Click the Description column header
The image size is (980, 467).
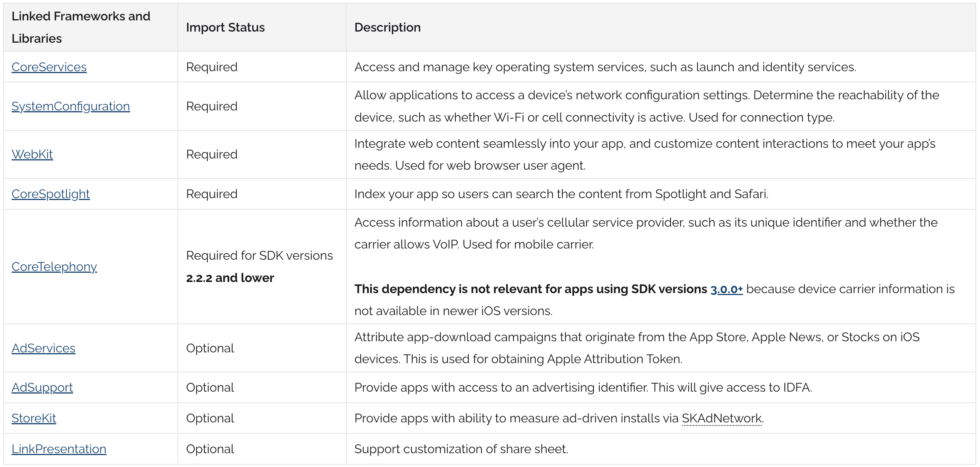click(x=387, y=27)
